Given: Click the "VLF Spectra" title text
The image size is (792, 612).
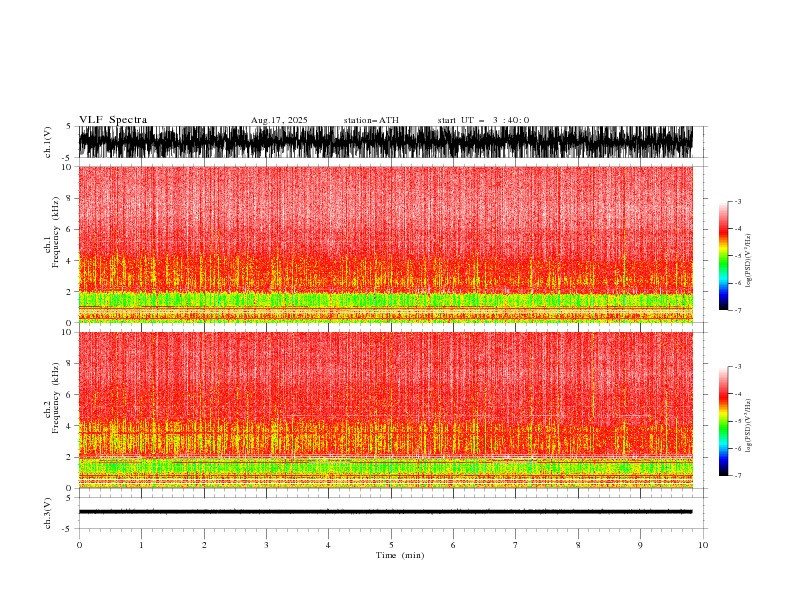Looking at the screenshot, I should point(113,120).
